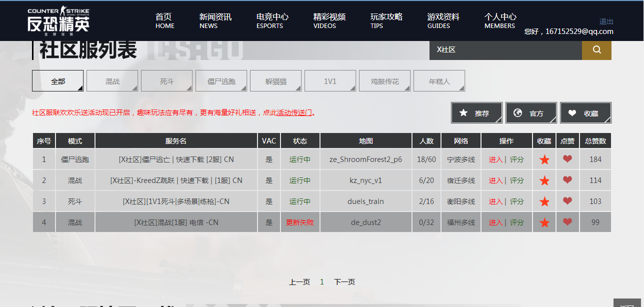
Task: Click the search field containing X社区
Action: click(x=505, y=49)
